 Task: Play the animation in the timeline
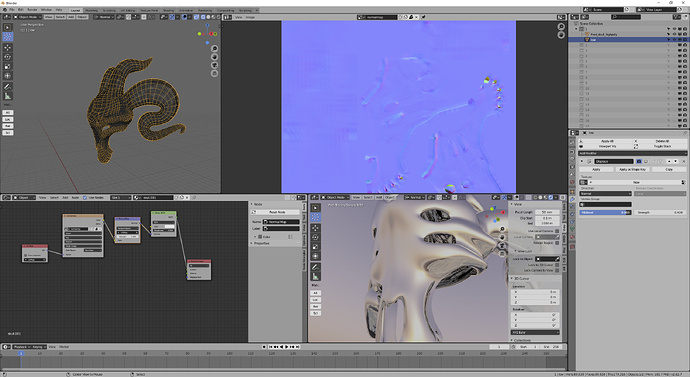coord(287,347)
